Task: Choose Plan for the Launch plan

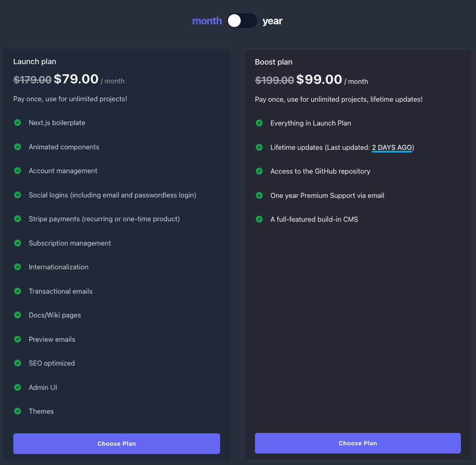Action: (116, 443)
